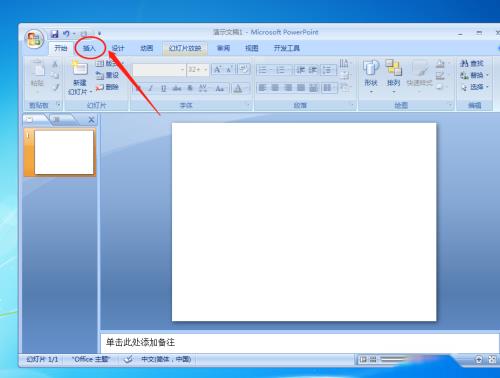Click the spell check icon in status bar
500x378 pixels.
click(x=128, y=359)
